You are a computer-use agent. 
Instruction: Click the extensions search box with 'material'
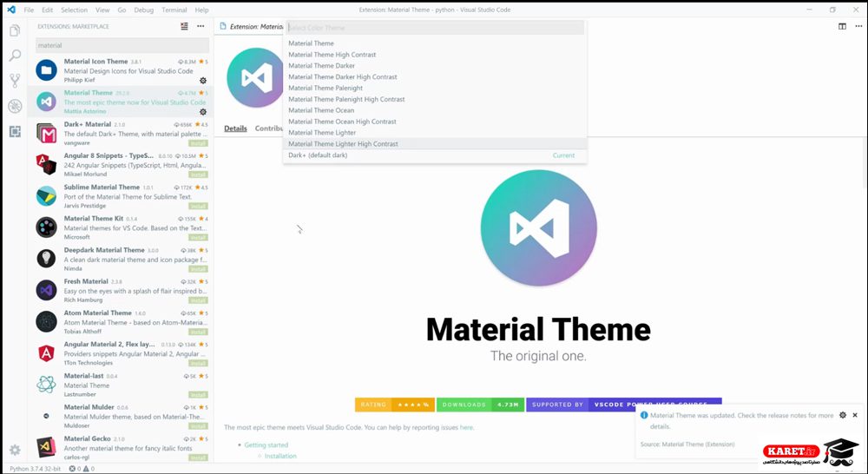click(122, 45)
